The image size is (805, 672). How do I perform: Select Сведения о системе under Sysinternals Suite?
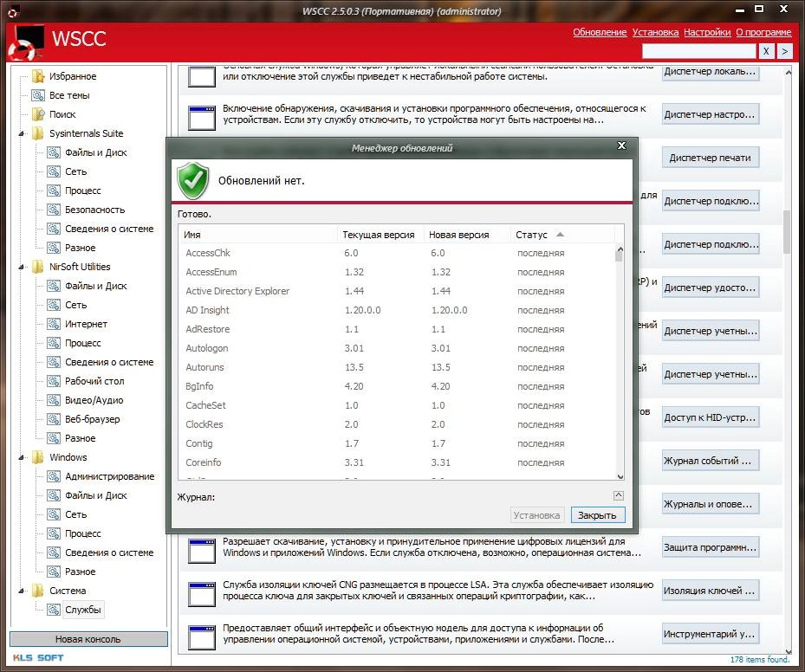109,229
